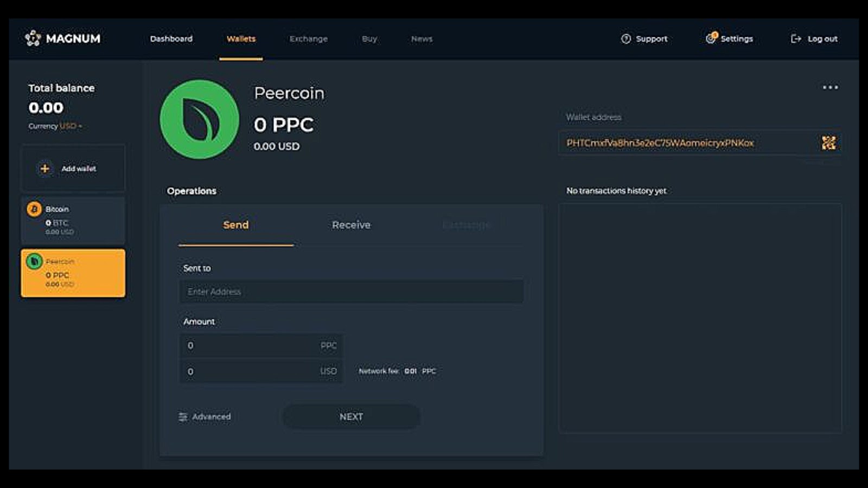Select the Bitcoin coin icon in sidebar

[x=34, y=209]
